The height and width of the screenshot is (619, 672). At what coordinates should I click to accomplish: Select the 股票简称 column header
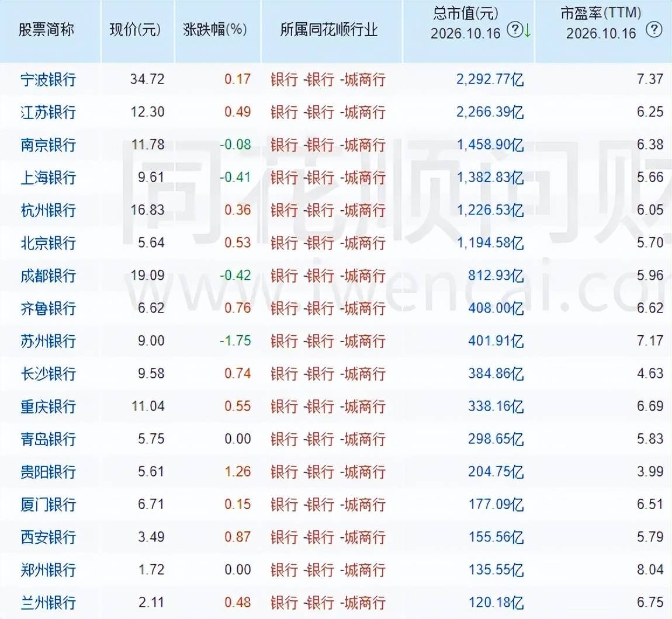pyautogui.click(x=46, y=30)
